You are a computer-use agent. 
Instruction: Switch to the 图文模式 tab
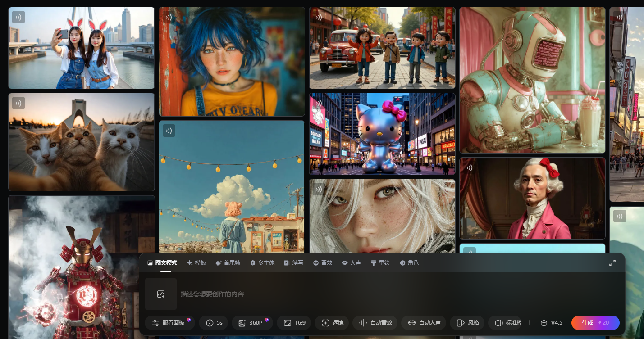point(162,263)
